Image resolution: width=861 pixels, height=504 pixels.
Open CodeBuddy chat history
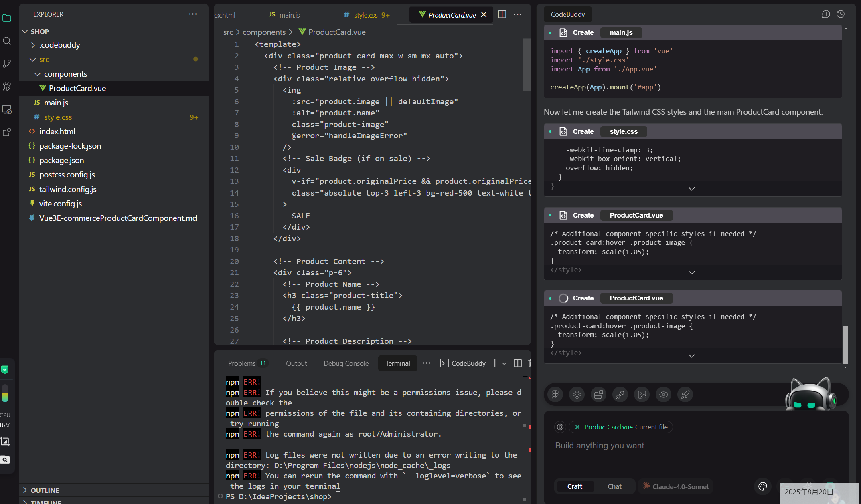click(x=841, y=14)
